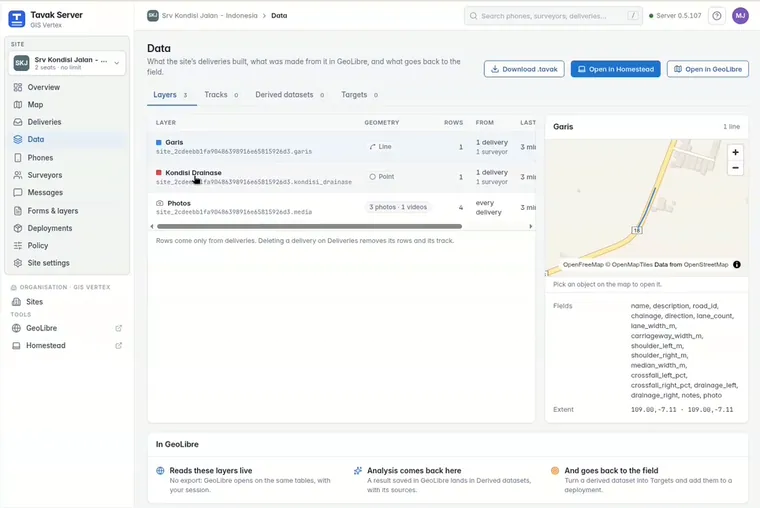Click the GEOMETRY column header

(x=381, y=123)
